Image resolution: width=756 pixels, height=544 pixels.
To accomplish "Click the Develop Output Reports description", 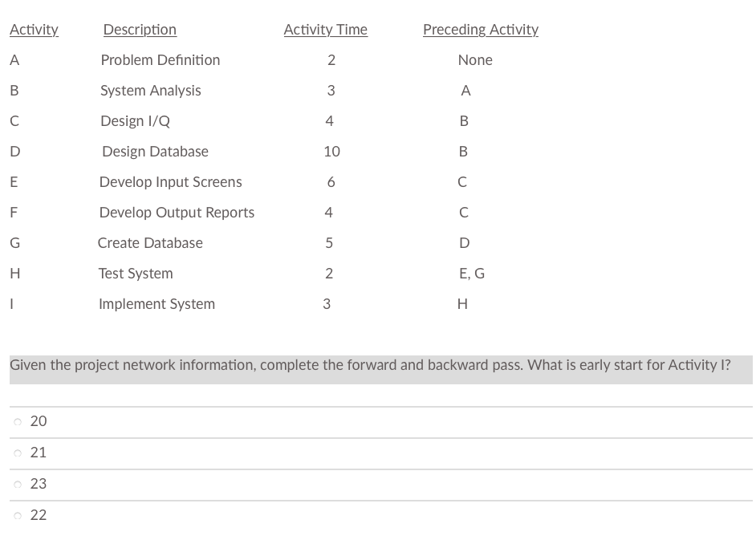I will point(177,213).
